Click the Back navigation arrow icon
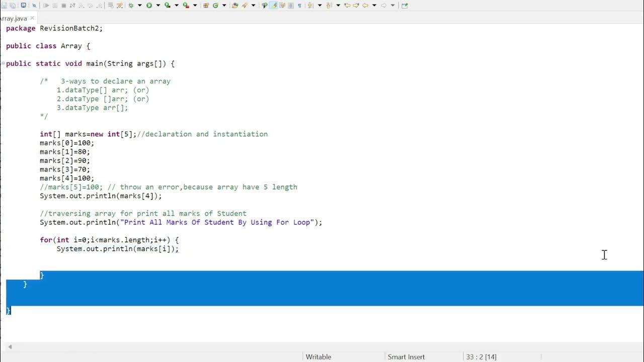This screenshot has width=644, height=362. tap(366, 6)
